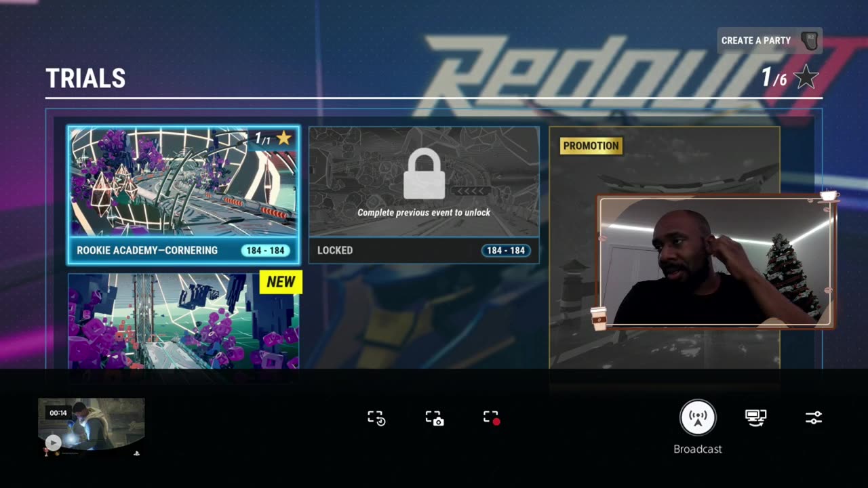Start new recording with red dot icon

492,418
